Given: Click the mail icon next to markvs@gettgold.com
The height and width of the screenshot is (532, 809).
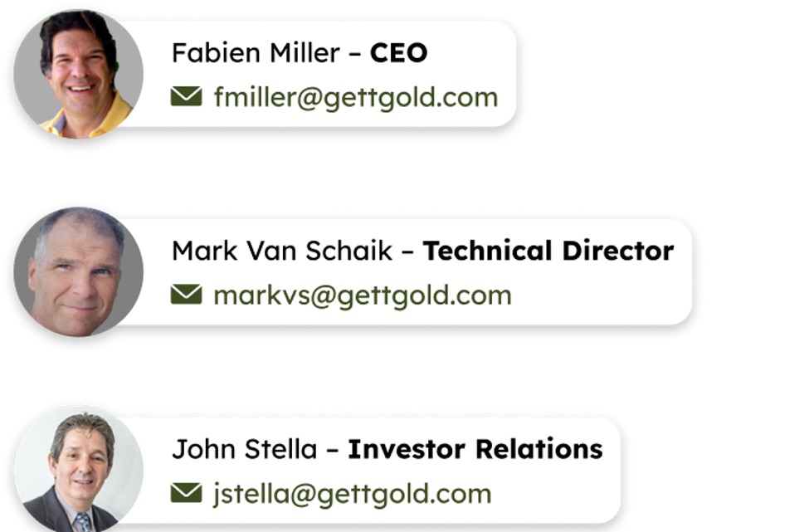Looking at the screenshot, I should pos(186,295).
